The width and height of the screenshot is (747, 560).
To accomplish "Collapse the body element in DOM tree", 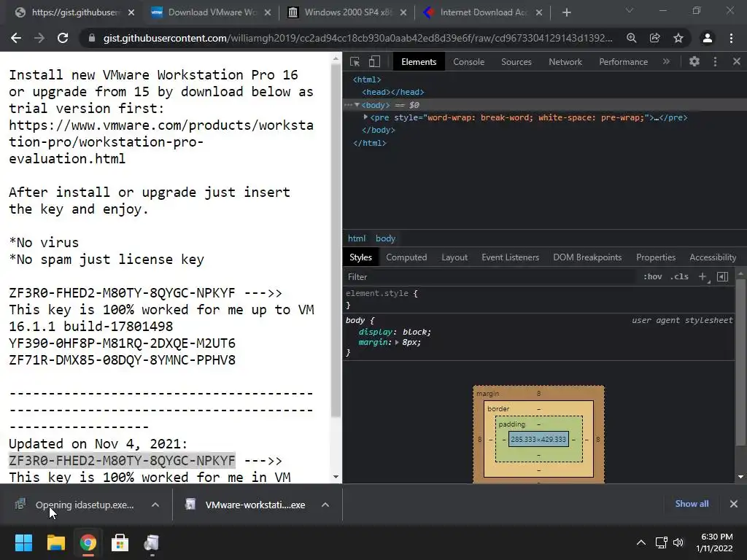I will 357,105.
